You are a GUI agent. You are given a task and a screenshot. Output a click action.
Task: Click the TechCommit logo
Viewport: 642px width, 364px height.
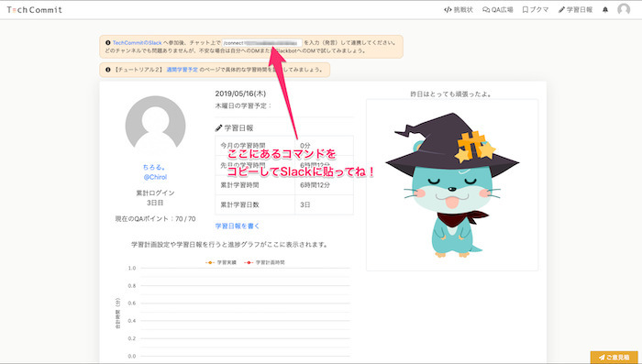click(35, 10)
